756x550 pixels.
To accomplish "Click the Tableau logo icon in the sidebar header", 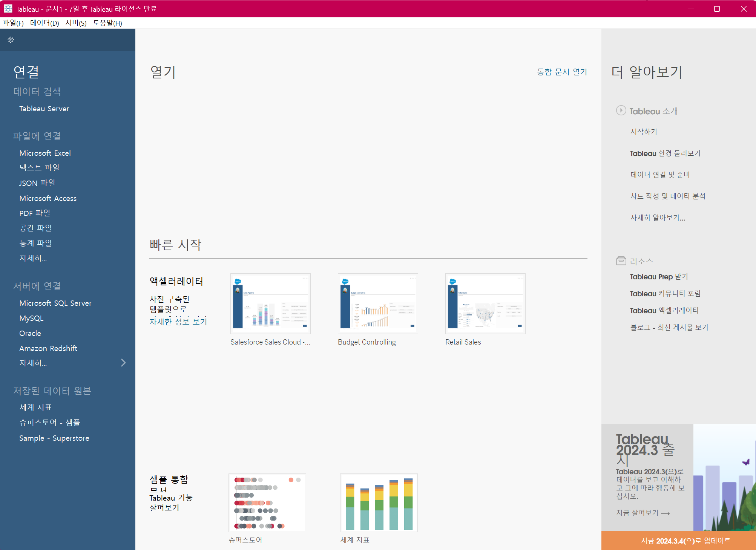I will pyautogui.click(x=11, y=40).
